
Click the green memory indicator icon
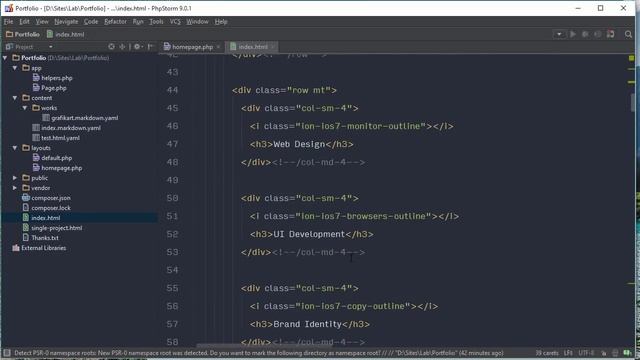click(627, 353)
